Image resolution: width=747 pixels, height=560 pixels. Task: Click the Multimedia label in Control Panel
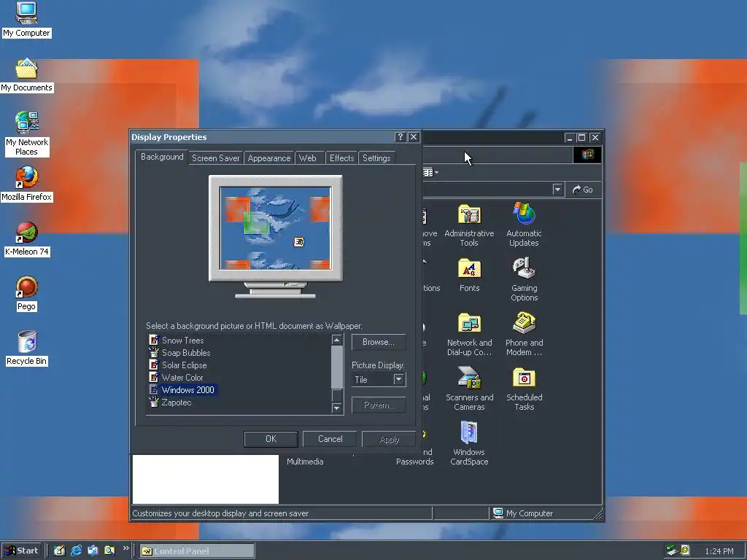click(x=305, y=462)
